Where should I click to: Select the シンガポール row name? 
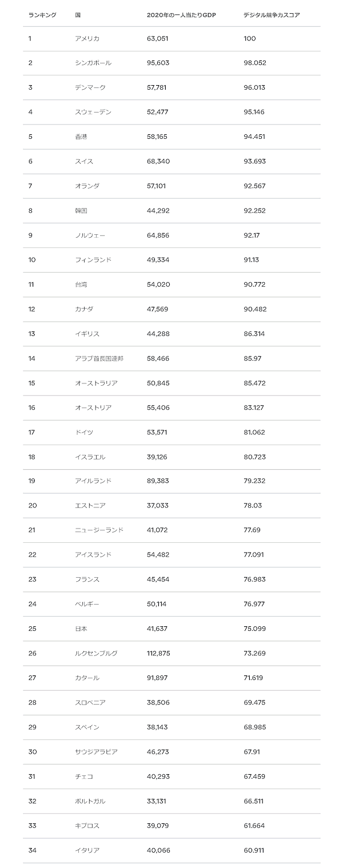point(93,63)
